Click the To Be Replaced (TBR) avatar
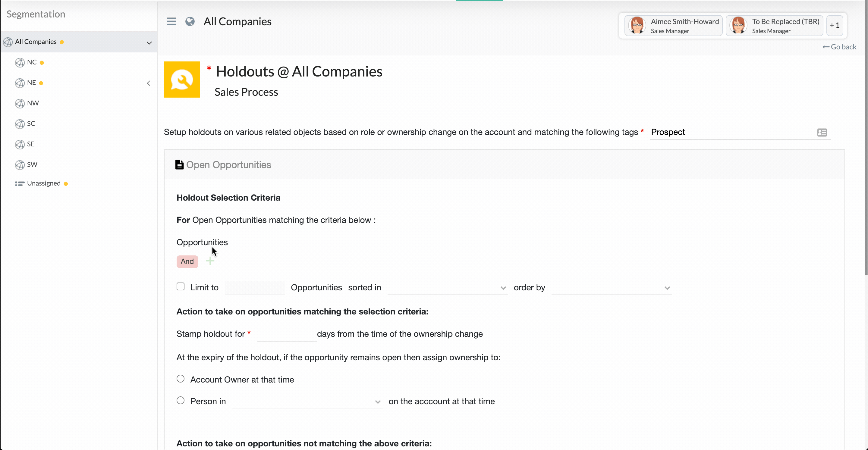This screenshot has height=450, width=868. point(738,25)
